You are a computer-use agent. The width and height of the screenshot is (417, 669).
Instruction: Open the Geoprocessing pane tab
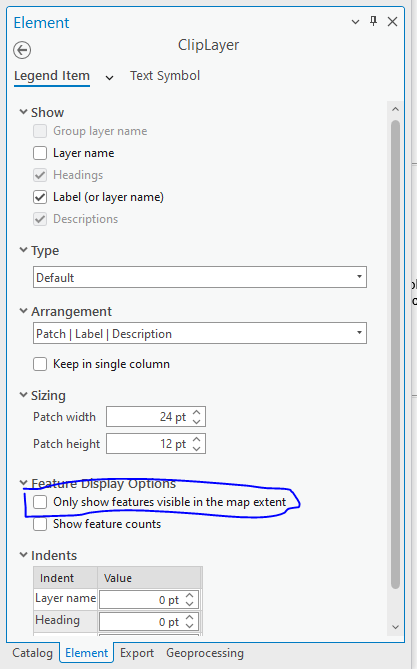(205, 653)
